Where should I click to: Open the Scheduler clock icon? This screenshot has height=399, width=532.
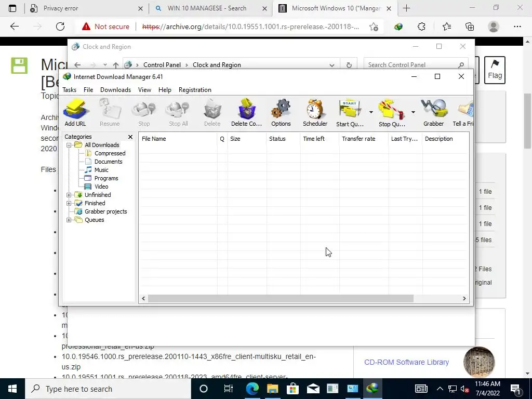[315, 113]
